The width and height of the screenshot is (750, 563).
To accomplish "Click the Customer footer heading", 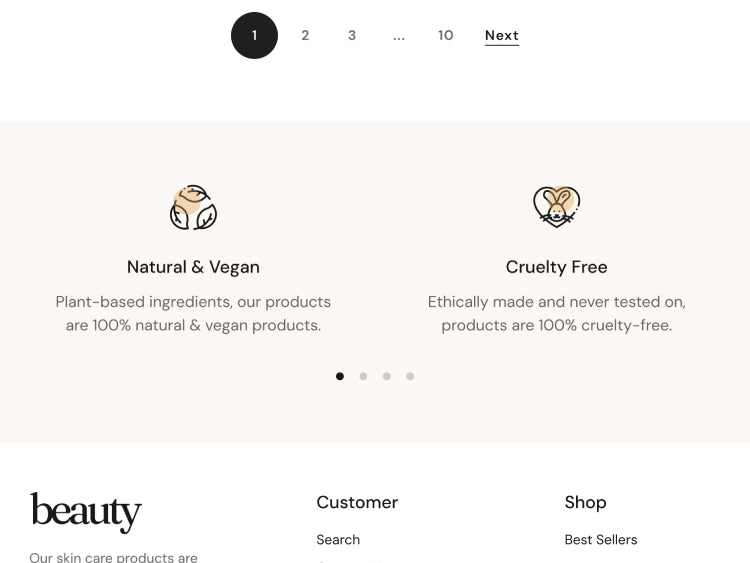I will 357,502.
